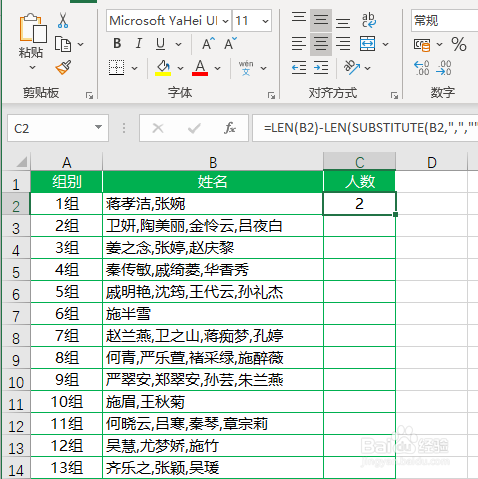The width and height of the screenshot is (478, 479).
Task: Open font color palette arrow
Action: coord(217,68)
